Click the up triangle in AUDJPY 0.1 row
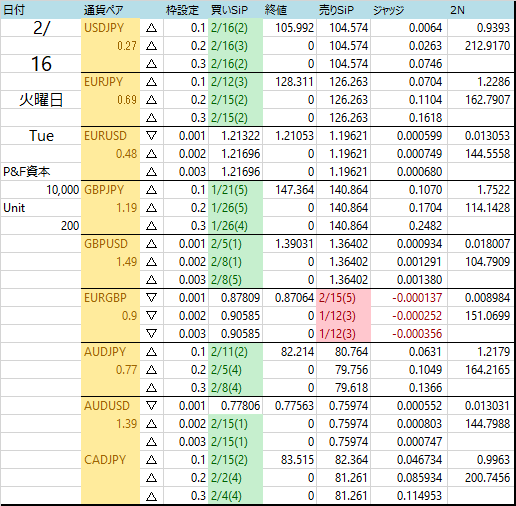Image resolution: width=516 pixels, height=506 pixels. [x=152, y=352]
